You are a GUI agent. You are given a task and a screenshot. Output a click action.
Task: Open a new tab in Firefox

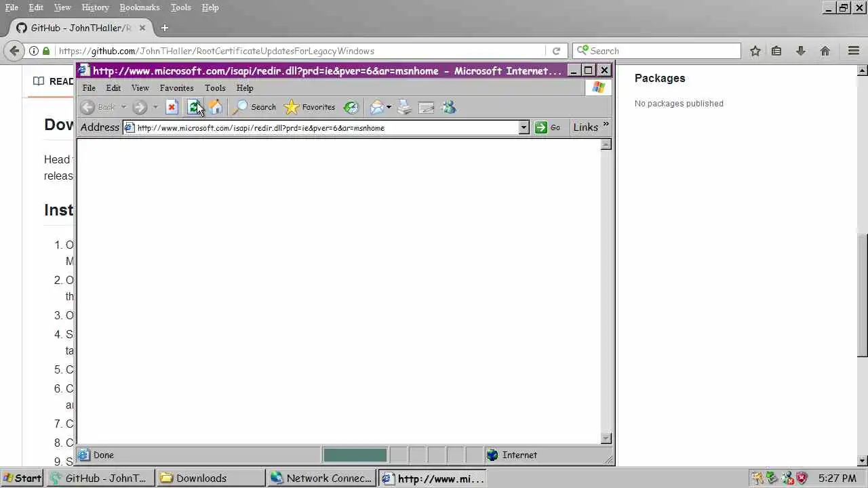[164, 28]
